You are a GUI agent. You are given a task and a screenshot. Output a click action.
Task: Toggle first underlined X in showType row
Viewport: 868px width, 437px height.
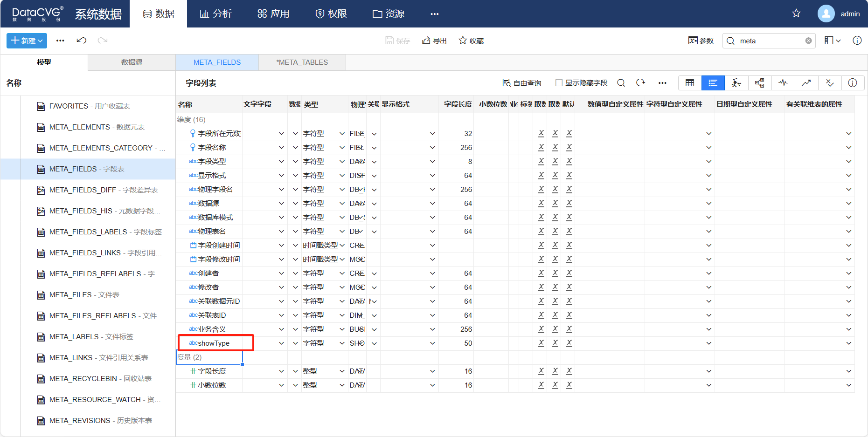(541, 343)
